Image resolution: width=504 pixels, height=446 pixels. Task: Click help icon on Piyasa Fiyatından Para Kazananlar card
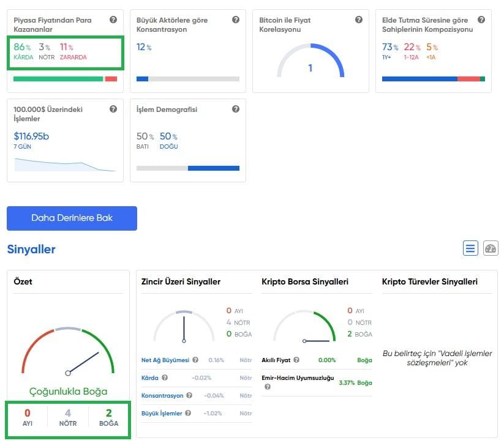pyautogui.click(x=113, y=20)
